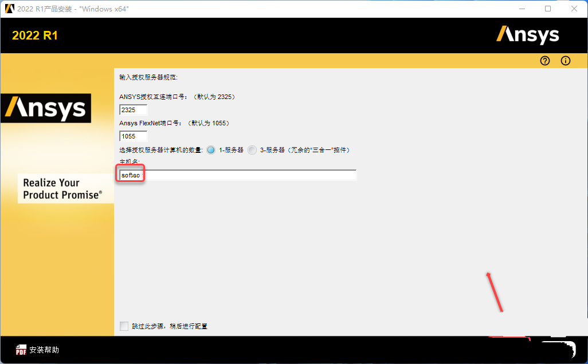Focus the FlexNet port field showing 1055
The height and width of the screenshot is (364, 588).
[133, 136]
